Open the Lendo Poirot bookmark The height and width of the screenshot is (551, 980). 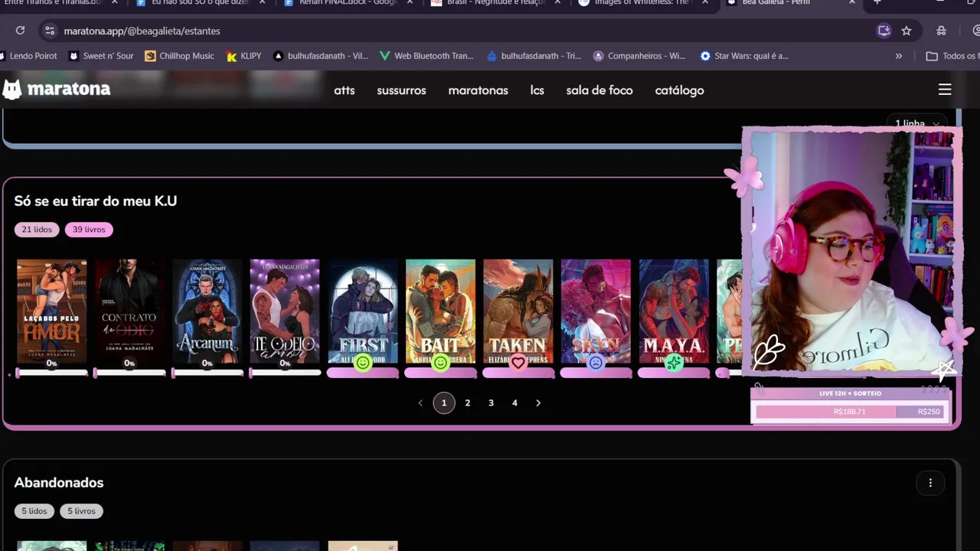(x=29, y=56)
